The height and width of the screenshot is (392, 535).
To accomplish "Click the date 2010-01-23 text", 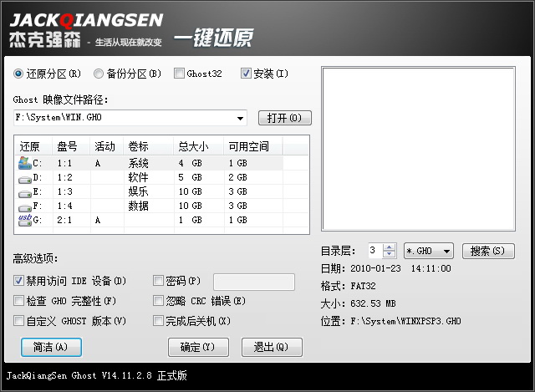I will click(375, 268).
